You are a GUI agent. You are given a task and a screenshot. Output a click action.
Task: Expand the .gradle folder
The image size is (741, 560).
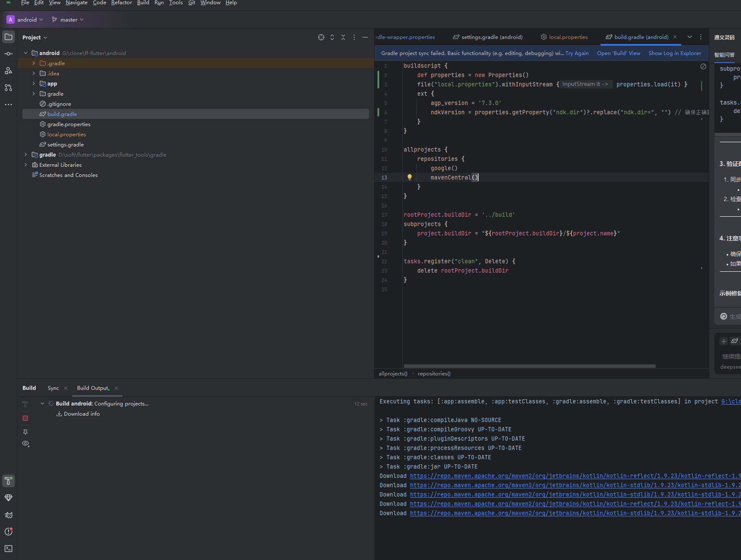pos(34,63)
